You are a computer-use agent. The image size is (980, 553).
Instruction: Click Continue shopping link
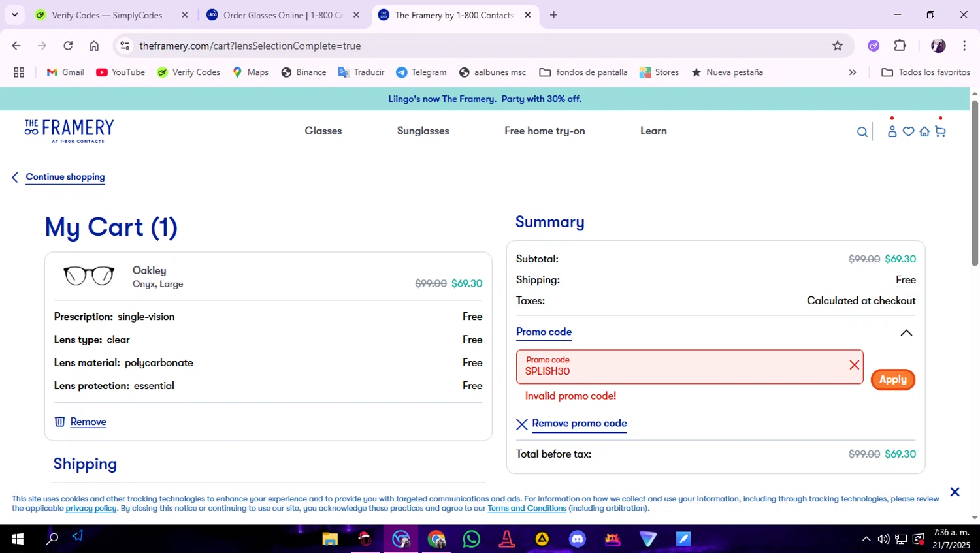click(x=65, y=177)
